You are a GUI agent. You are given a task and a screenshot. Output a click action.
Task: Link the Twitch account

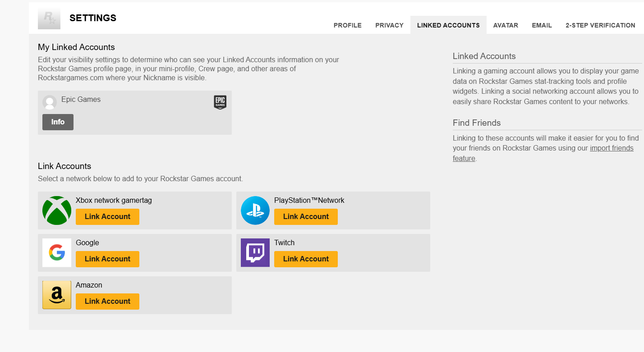[x=306, y=259]
